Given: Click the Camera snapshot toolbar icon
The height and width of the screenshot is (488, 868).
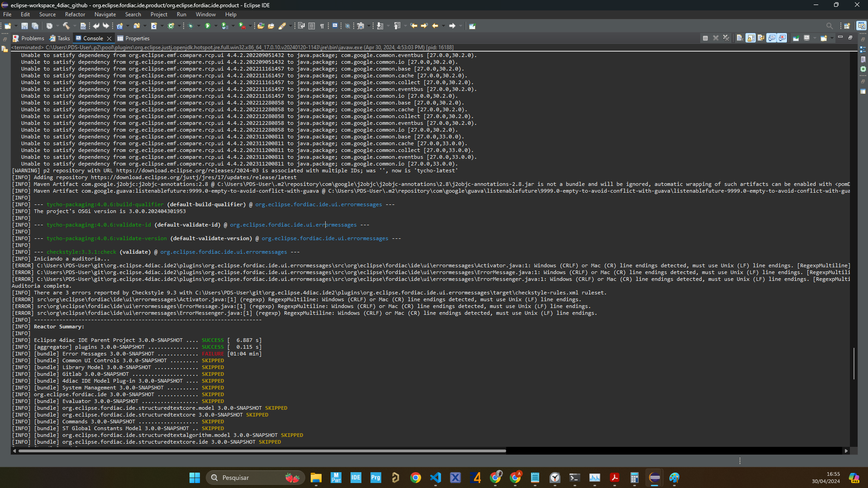Looking at the screenshot, I should pos(360,26).
